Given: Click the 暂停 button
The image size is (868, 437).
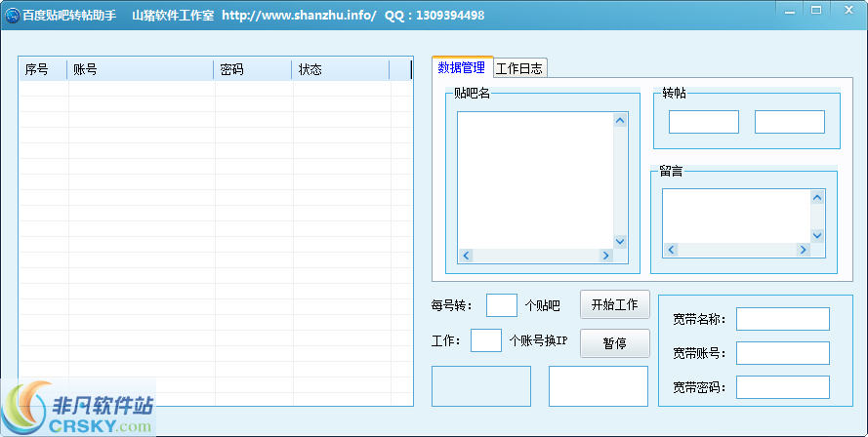Looking at the screenshot, I should (x=614, y=343).
